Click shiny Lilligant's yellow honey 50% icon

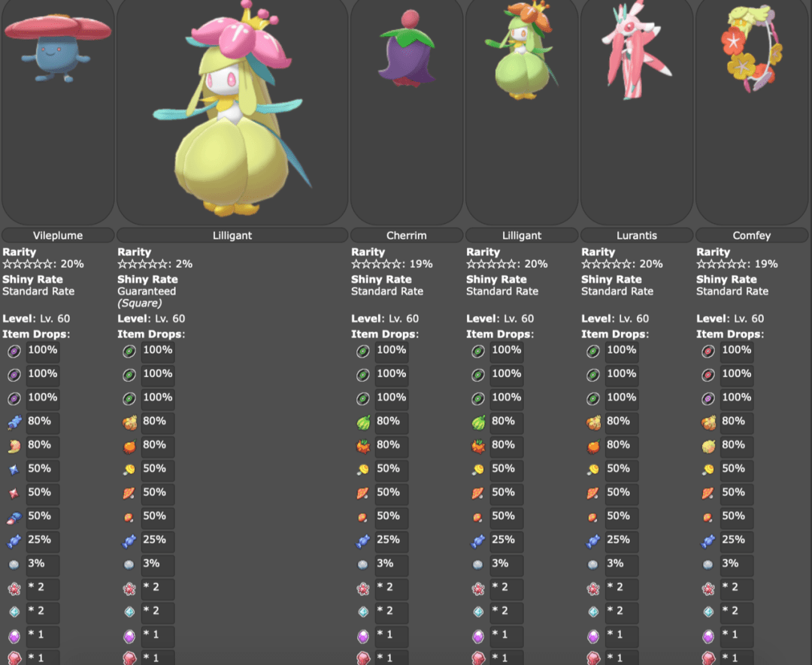(129, 470)
